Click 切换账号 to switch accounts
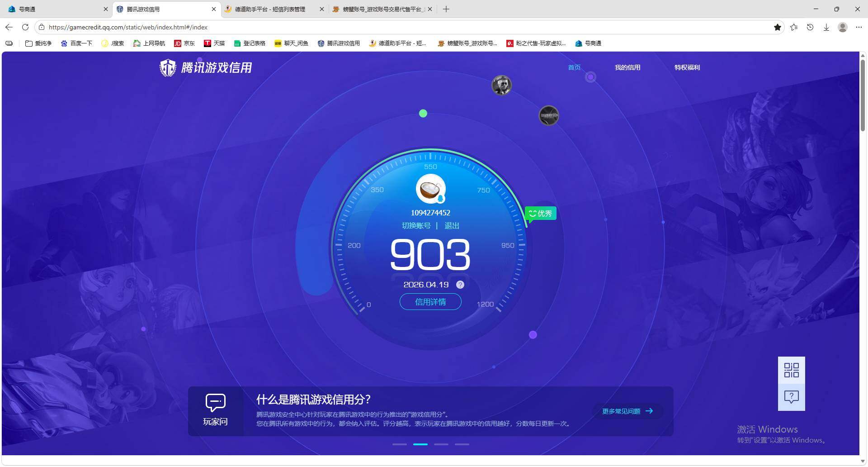Image resolution: width=868 pixels, height=467 pixels. pos(416,225)
